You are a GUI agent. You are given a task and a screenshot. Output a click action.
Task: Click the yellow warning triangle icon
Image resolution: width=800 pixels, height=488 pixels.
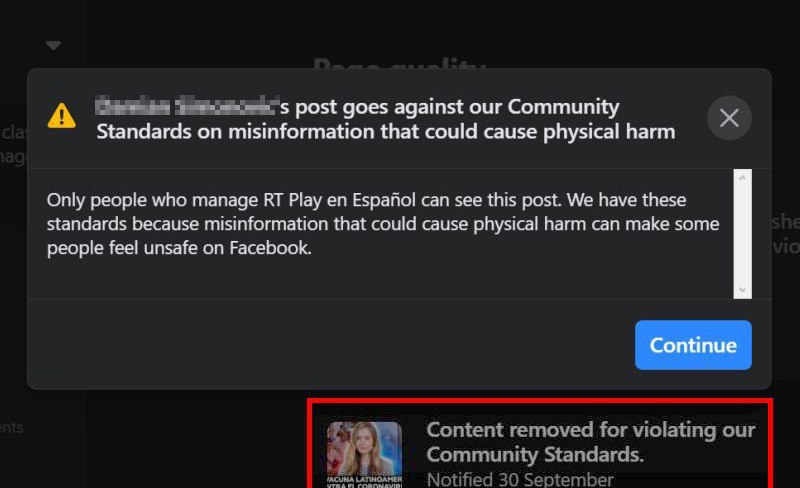pyautogui.click(x=62, y=115)
